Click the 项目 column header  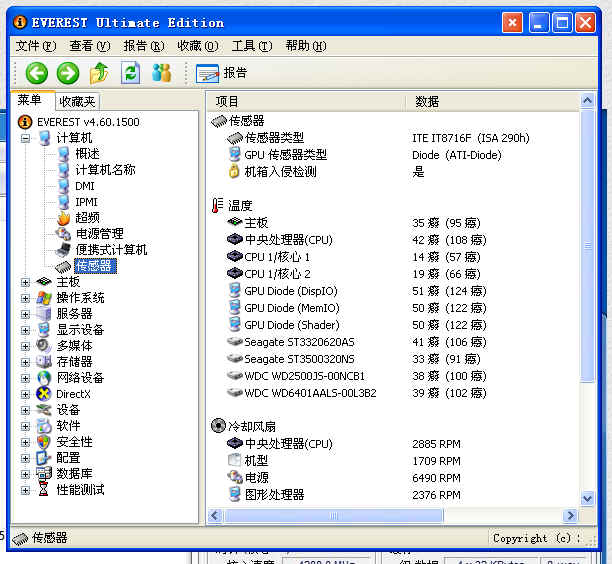(306, 102)
